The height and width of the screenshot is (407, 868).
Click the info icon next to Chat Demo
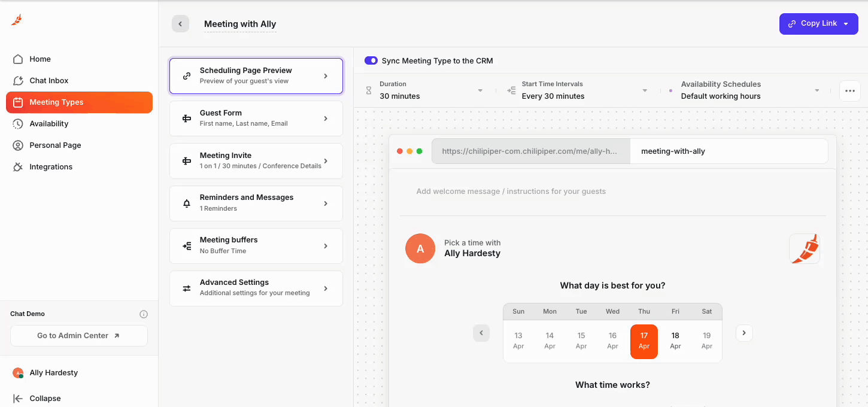point(144,314)
